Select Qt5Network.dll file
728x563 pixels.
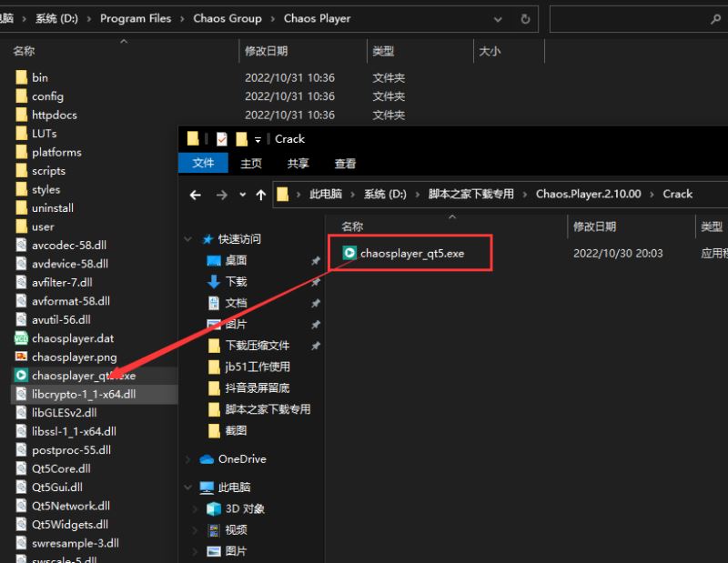tap(71, 506)
